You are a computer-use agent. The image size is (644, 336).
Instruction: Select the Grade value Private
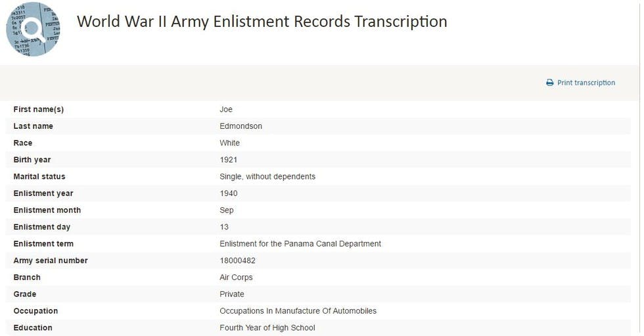pos(232,295)
